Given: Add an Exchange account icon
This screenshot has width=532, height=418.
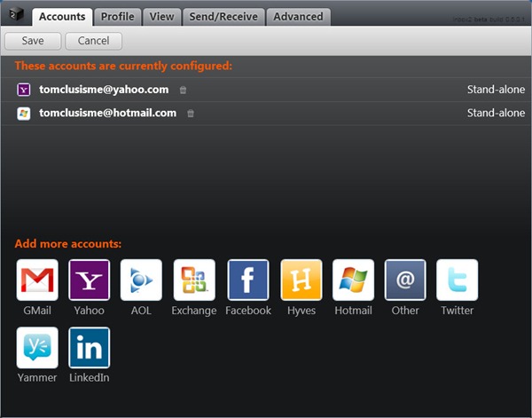Looking at the screenshot, I should point(194,280).
